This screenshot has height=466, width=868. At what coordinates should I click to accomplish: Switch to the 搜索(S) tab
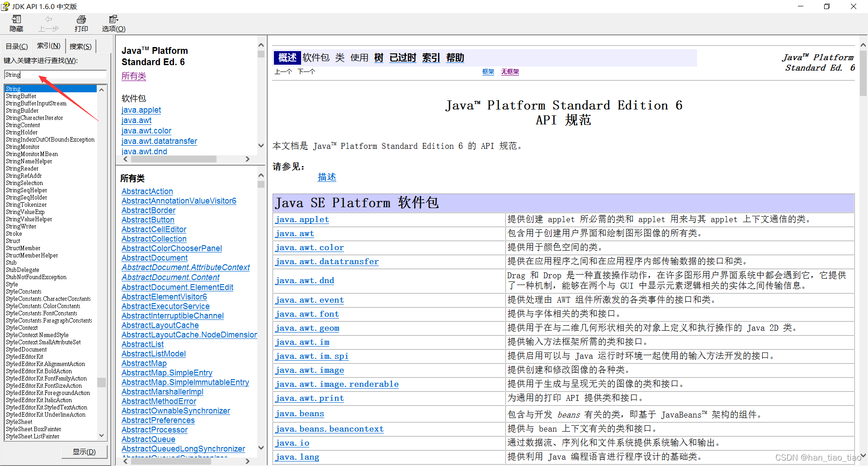(80, 46)
